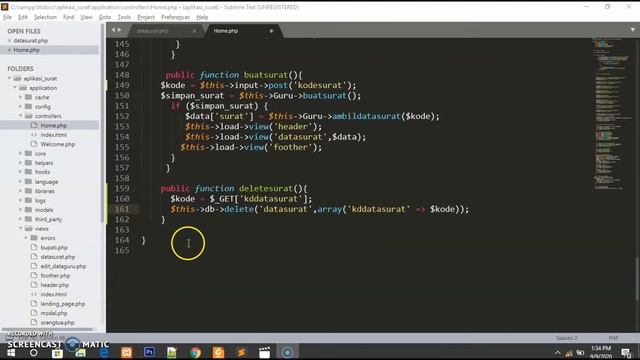This screenshot has height=360, width=640.
Task: Open the Tools menu
Action: pyautogui.click(x=124, y=17)
